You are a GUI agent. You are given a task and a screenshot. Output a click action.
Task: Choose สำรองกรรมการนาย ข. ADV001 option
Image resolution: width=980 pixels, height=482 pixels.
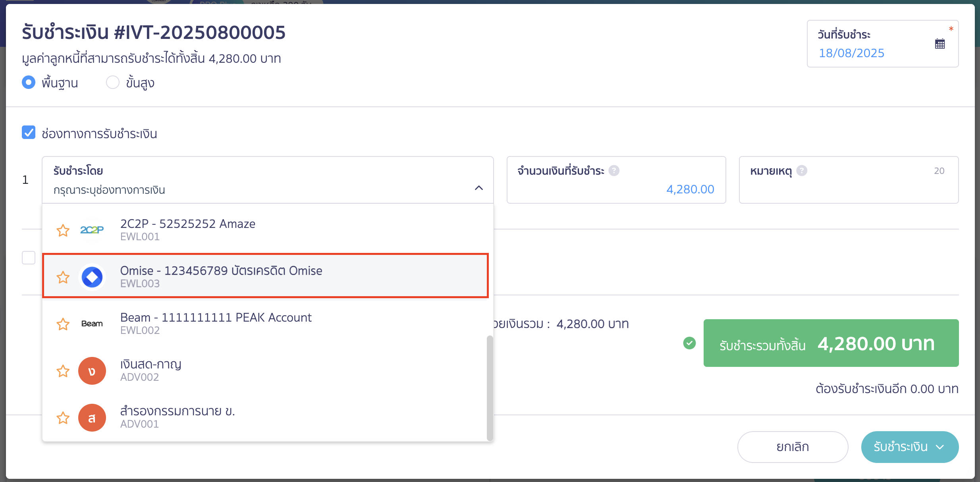coord(265,417)
